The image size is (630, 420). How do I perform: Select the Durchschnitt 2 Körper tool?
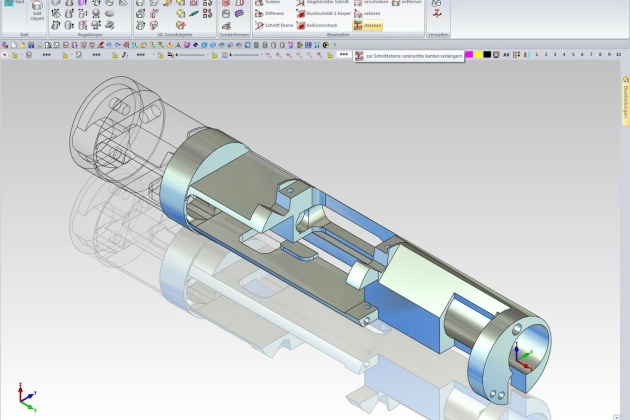[325, 13]
